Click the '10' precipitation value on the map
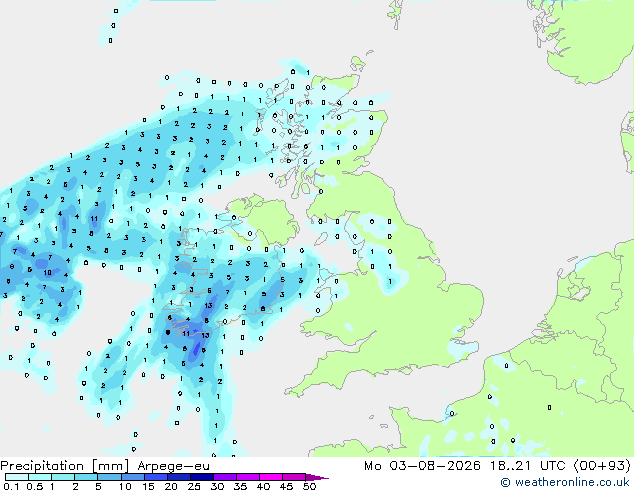This screenshot has width=634, height=490. click(x=47, y=272)
